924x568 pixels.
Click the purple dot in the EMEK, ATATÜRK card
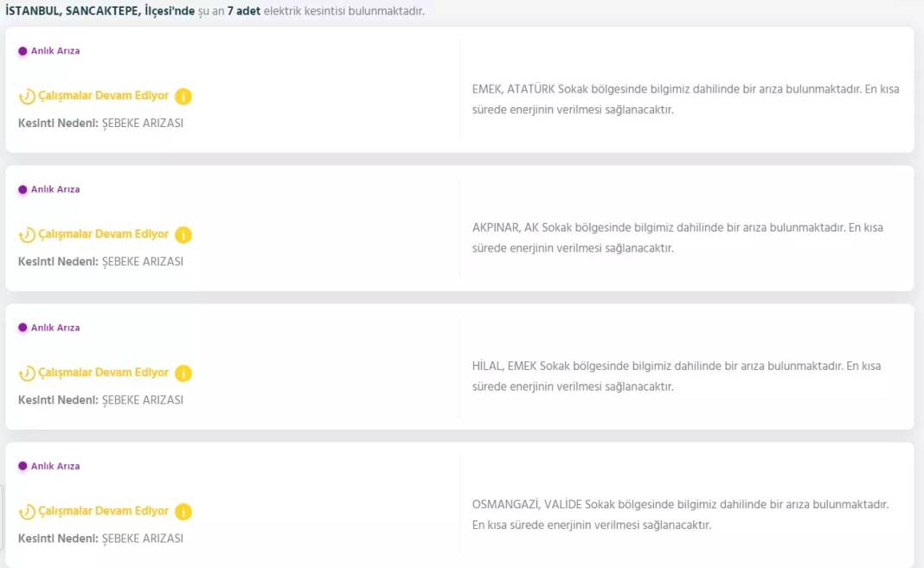click(x=22, y=51)
